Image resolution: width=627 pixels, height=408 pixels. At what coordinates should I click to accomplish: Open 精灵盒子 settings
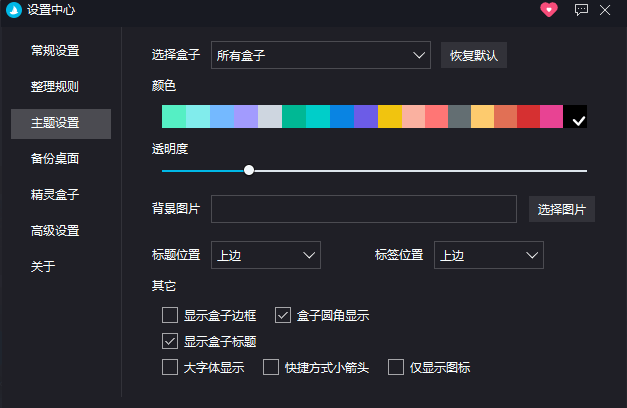[55, 195]
